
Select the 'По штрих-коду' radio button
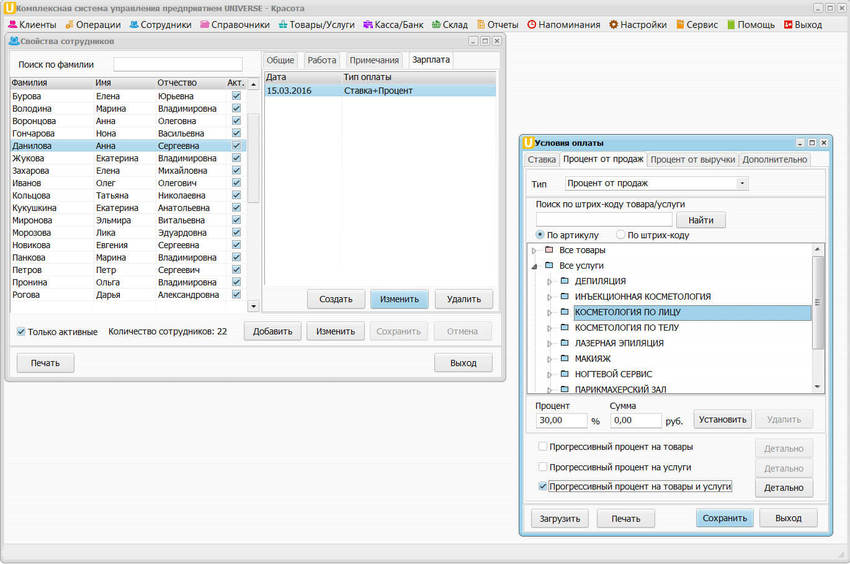pos(621,235)
